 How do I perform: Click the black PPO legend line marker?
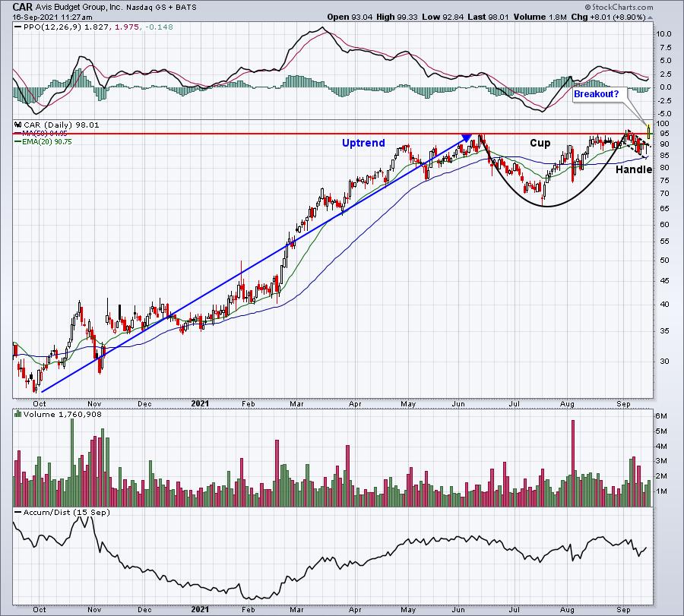click(x=18, y=27)
